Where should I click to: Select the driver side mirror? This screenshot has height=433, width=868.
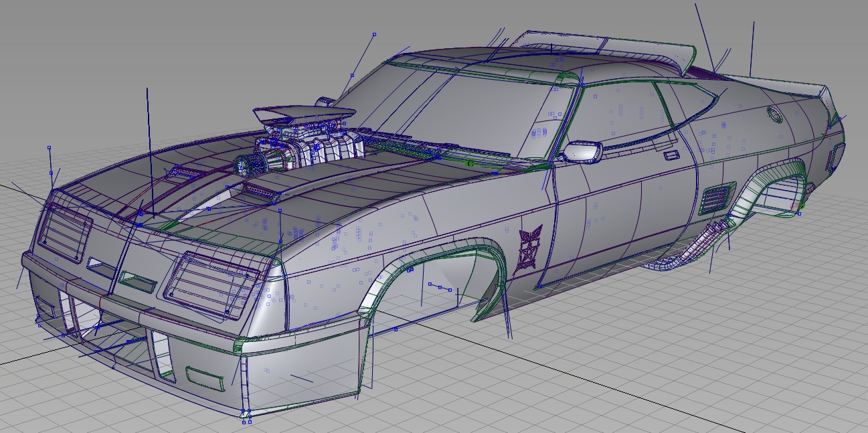[x=581, y=152]
